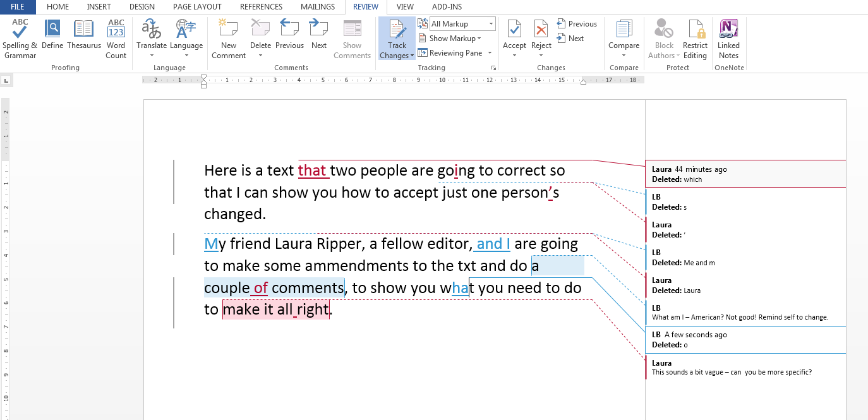Image resolution: width=868 pixels, height=420 pixels.
Task: Select Laura's 'sounds a bit vague' comment
Action: pos(731,372)
